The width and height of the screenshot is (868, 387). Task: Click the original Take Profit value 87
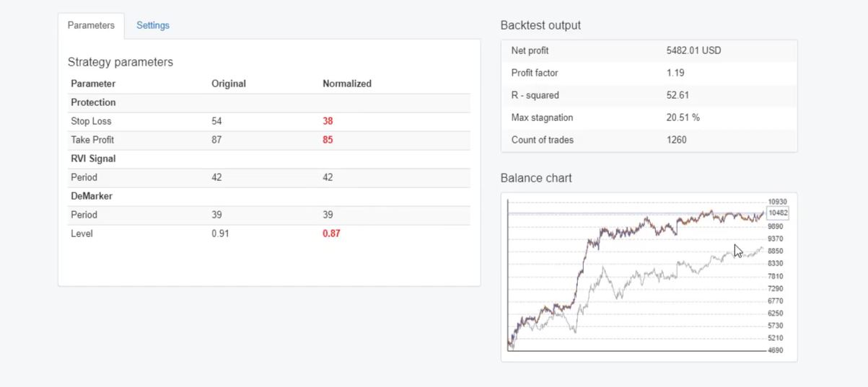click(216, 140)
